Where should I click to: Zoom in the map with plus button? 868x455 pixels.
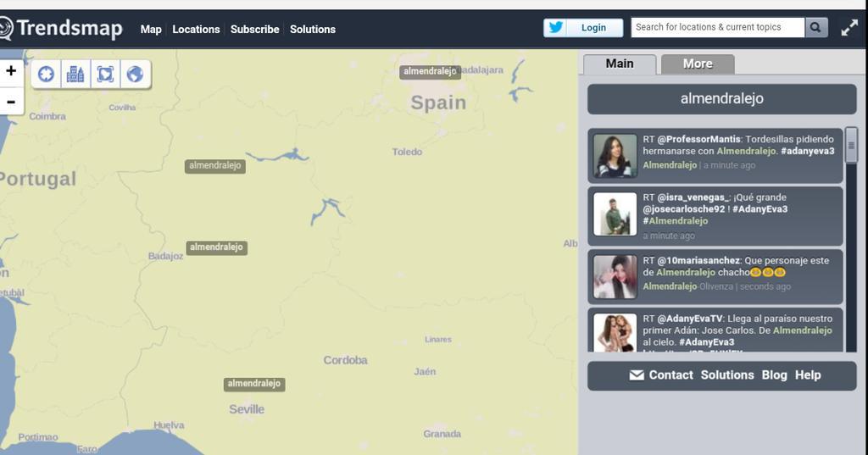click(x=11, y=71)
